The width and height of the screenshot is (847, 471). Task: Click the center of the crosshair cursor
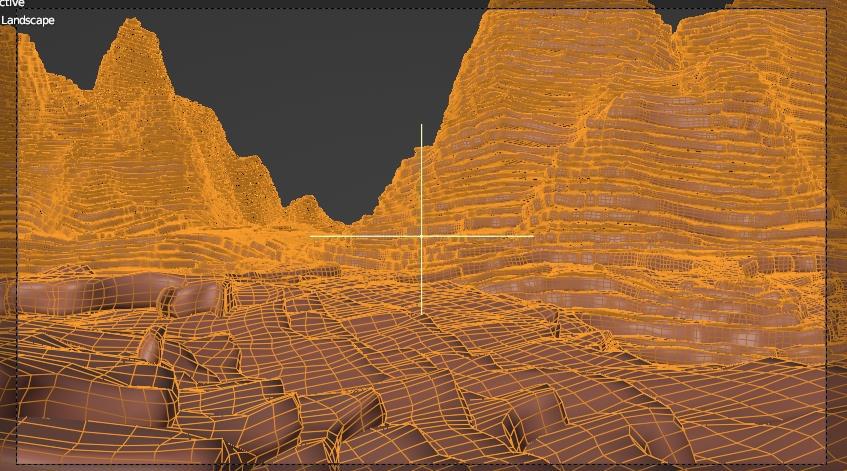pyautogui.click(x=421, y=236)
